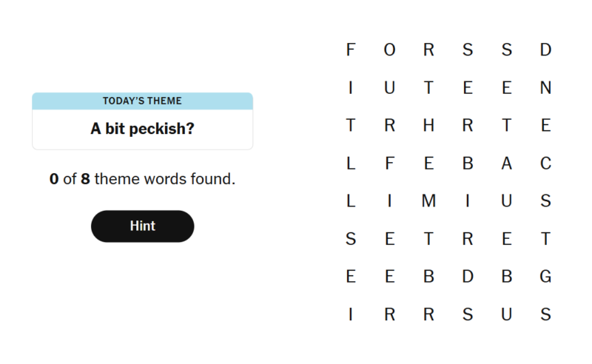The height and width of the screenshot is (364, 592).
Task: Click the "A bit peckish?" theme text
Action: click(x=142, y=129)
